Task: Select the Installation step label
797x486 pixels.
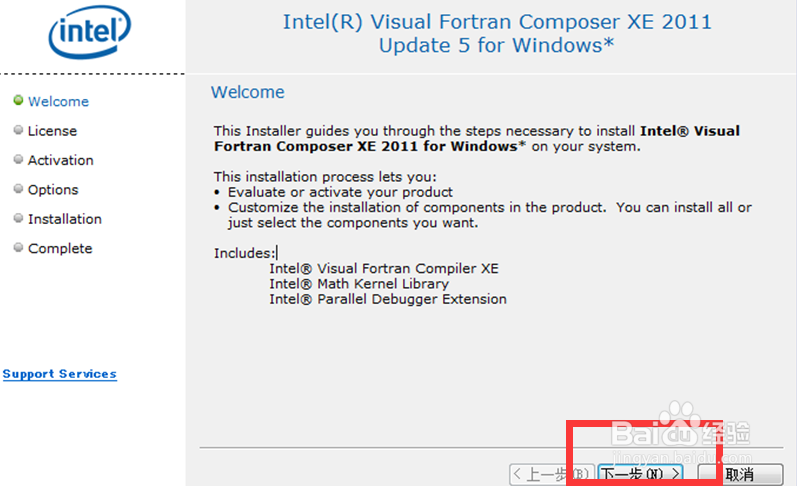Action: pos(65,219)
